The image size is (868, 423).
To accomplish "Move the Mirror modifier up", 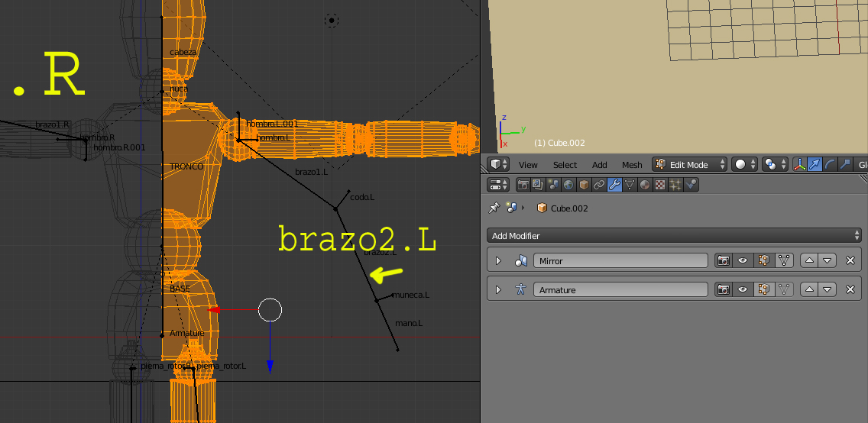I will coord(810,260).
